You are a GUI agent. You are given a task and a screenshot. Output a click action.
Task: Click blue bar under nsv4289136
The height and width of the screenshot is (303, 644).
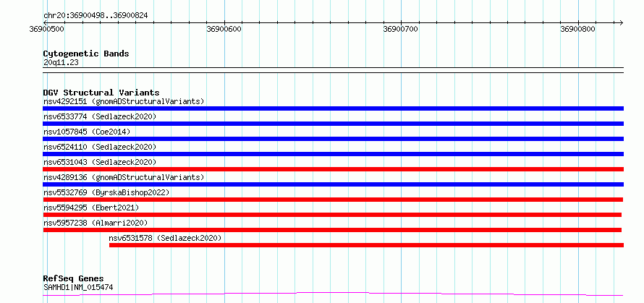[333, 184]
